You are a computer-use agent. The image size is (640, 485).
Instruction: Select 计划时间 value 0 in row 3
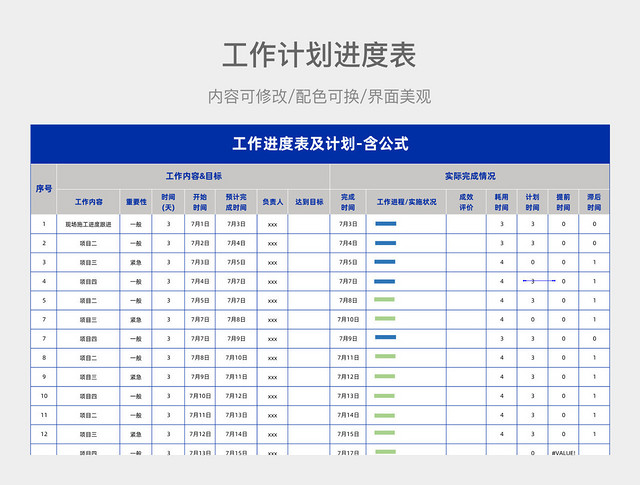(x=532, y=263)
